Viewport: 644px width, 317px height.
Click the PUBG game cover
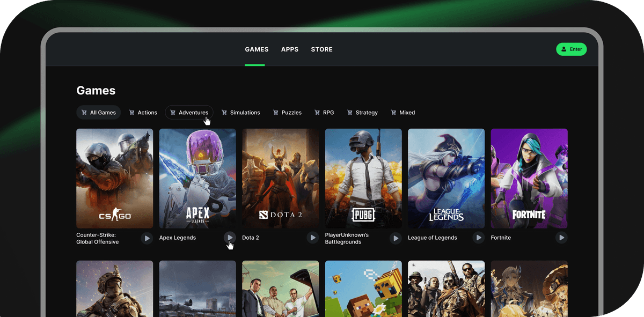tap(363, 179)
